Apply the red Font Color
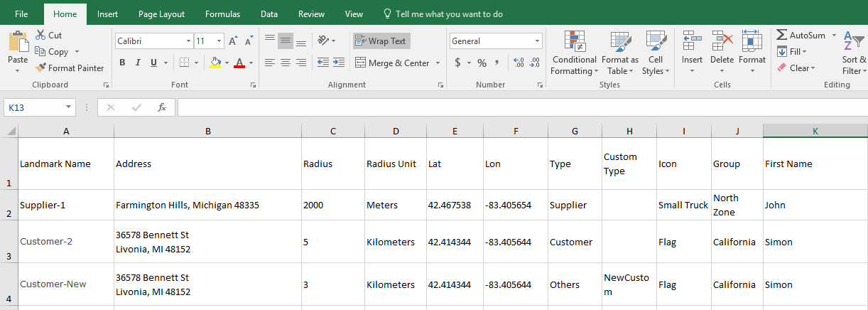This screenshot has width=868, height=310. (x=239, y=63)
